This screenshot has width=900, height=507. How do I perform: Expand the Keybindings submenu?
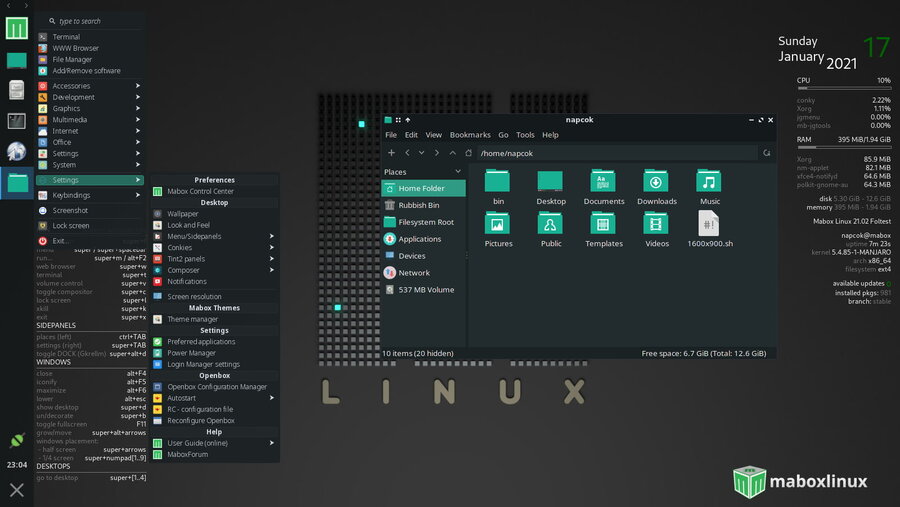(90, 195)
